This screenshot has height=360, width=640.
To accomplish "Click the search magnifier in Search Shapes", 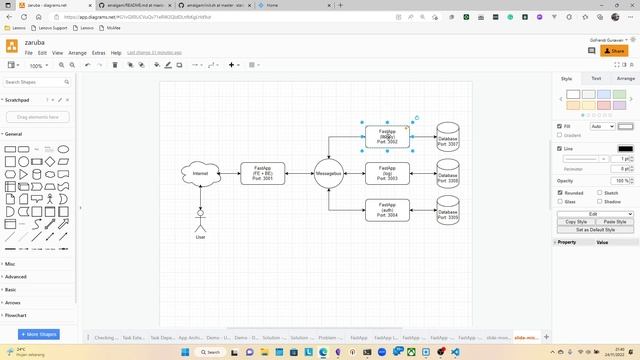I will 67,82.
